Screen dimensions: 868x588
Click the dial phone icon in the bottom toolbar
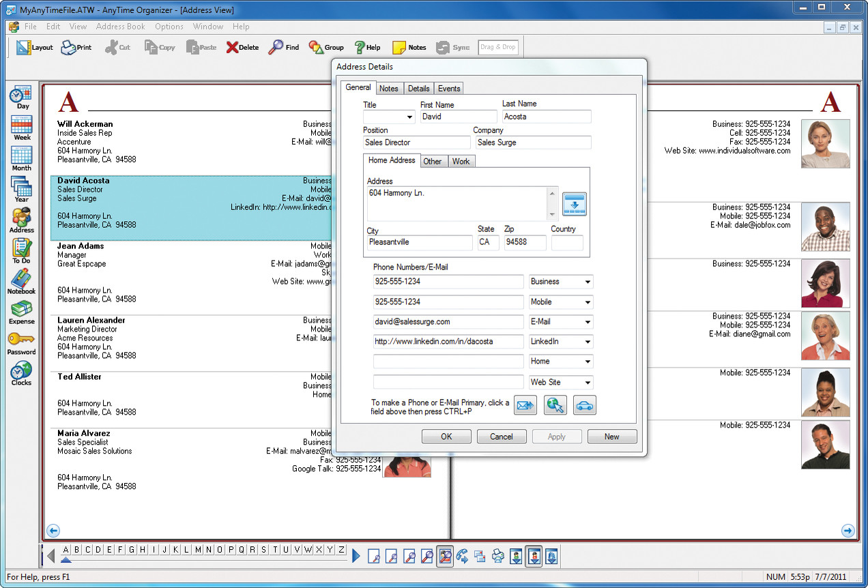point(462,556)
